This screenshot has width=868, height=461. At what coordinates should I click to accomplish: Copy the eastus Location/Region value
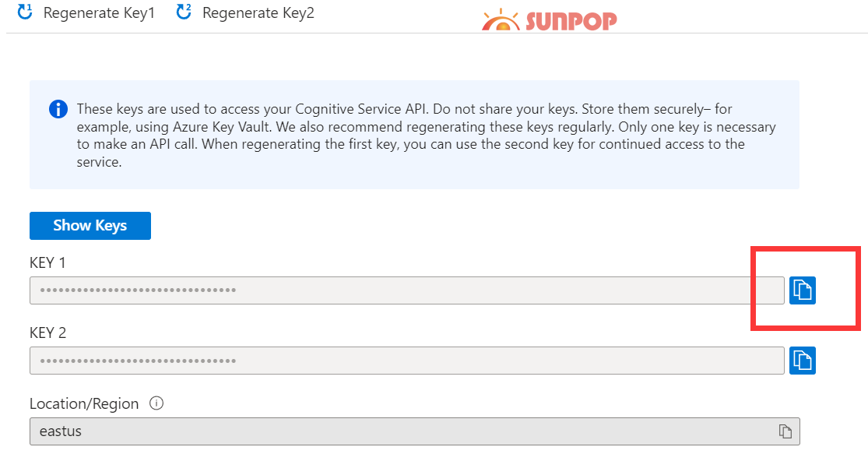785,431
